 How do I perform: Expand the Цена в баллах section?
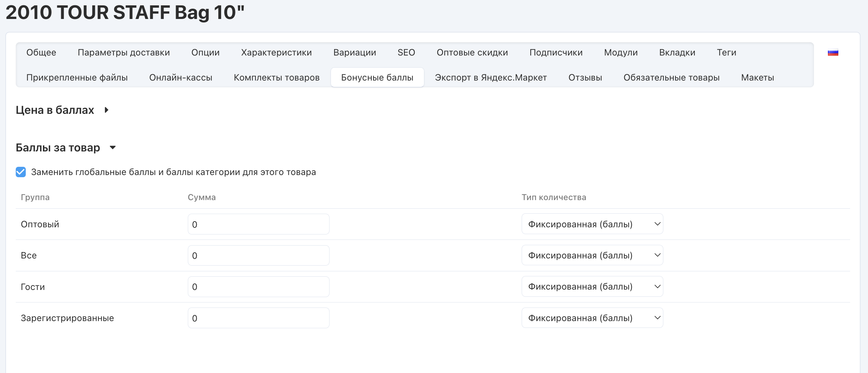click(x=106, y=110)
